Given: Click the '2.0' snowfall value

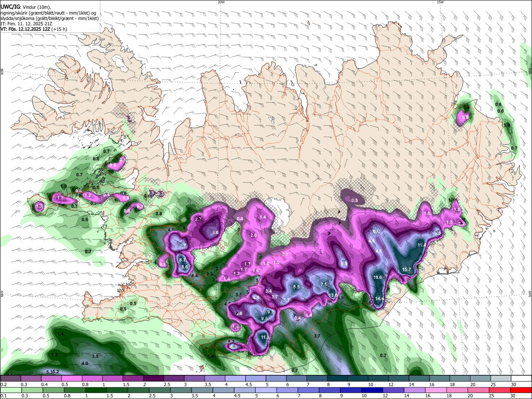Looking at the screenshot, I should pyautogui.click(x=254, y=235).
